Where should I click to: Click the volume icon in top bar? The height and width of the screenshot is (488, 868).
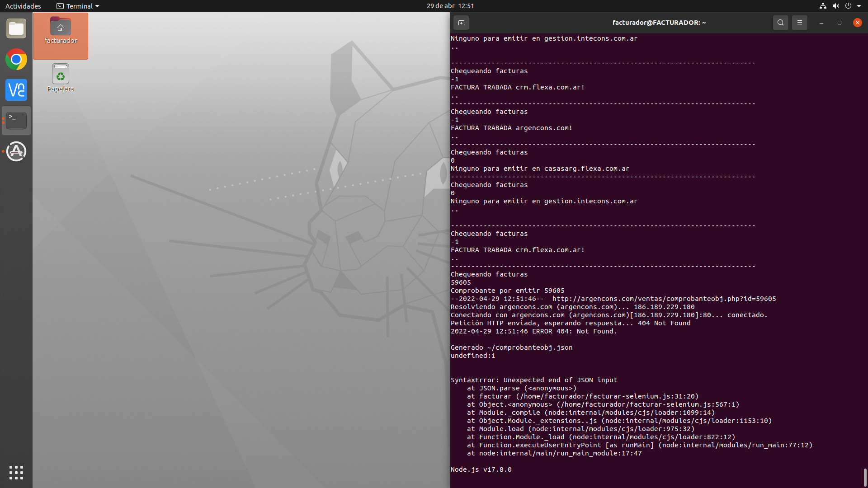[835, 6]
